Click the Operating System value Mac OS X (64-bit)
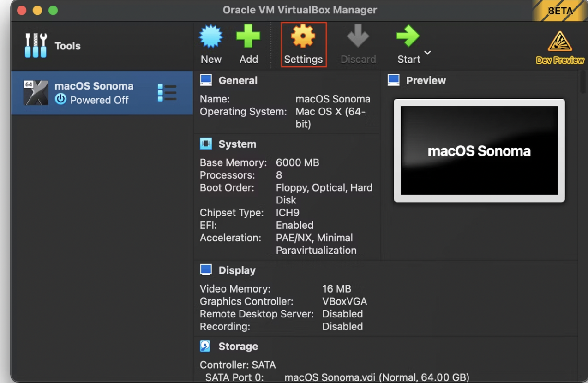 pos(330,118)
